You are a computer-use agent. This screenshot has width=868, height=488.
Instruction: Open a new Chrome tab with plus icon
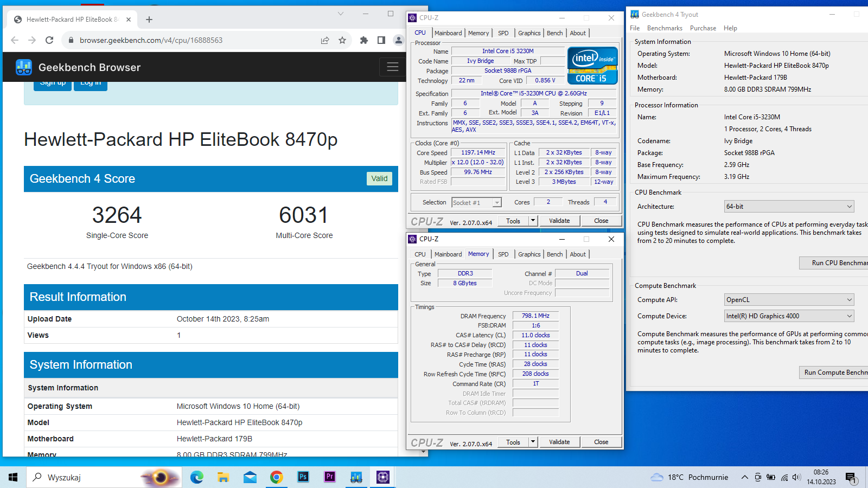[149, 20]
